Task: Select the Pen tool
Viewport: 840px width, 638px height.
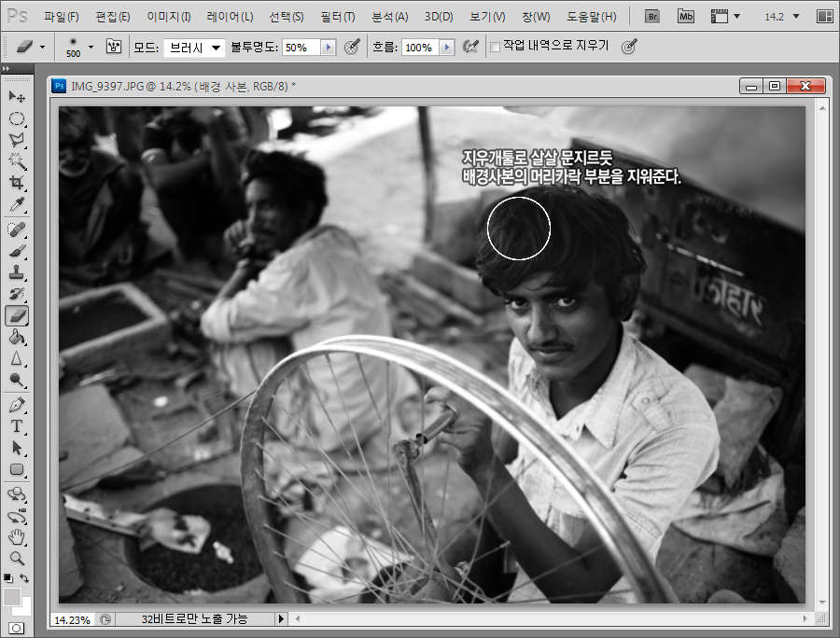Action: point(17,405)
